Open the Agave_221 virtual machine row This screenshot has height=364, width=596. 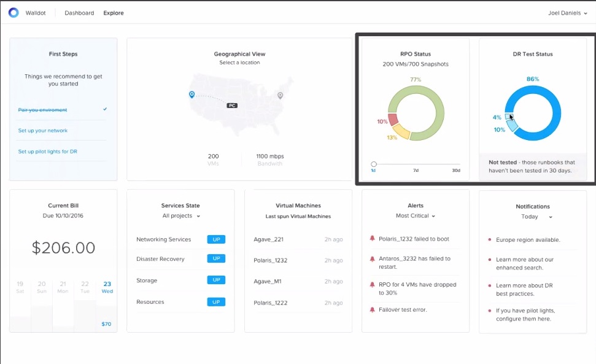tap(298, 239)
